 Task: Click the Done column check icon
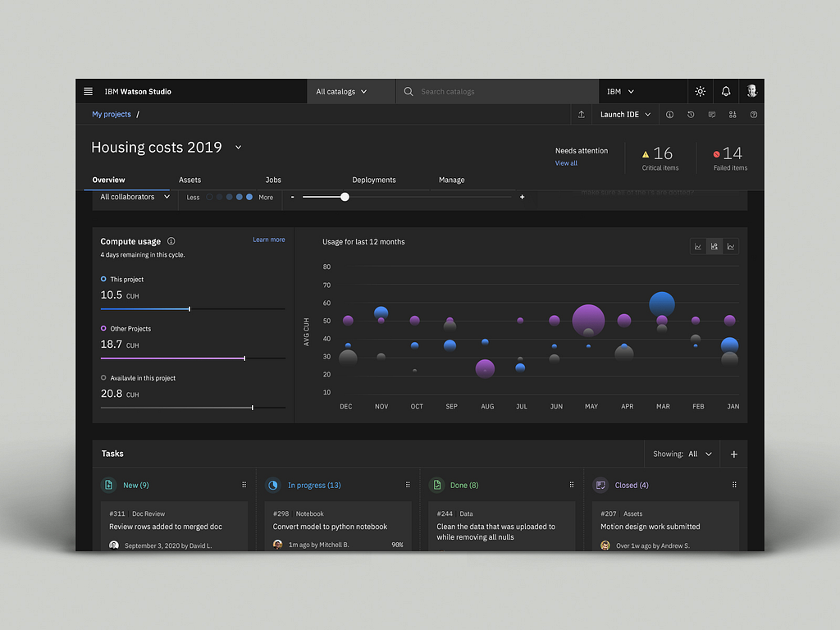pos(436,485)
